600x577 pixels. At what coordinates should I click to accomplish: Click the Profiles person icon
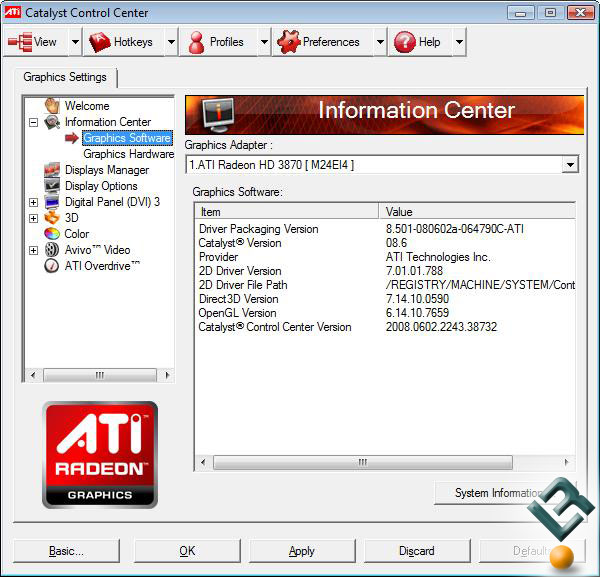[x=196, y=42]
